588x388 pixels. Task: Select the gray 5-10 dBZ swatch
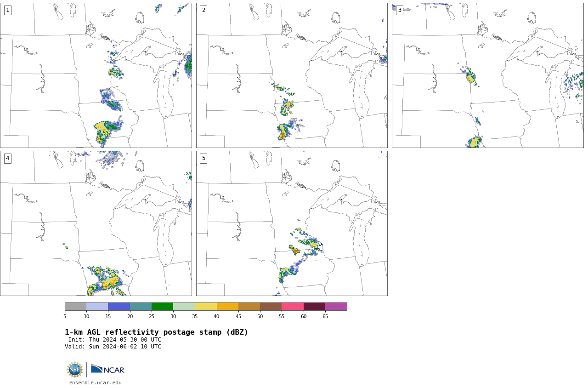(75, 307)
